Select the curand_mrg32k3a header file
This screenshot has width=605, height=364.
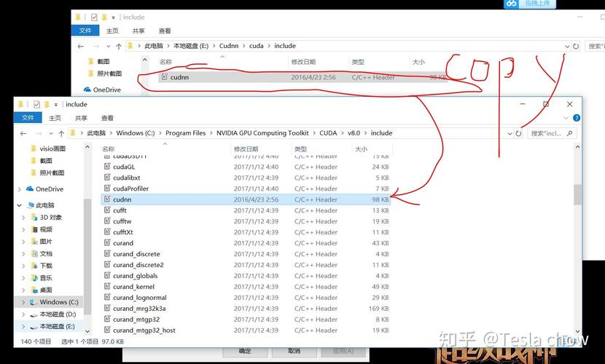[246, 309]
